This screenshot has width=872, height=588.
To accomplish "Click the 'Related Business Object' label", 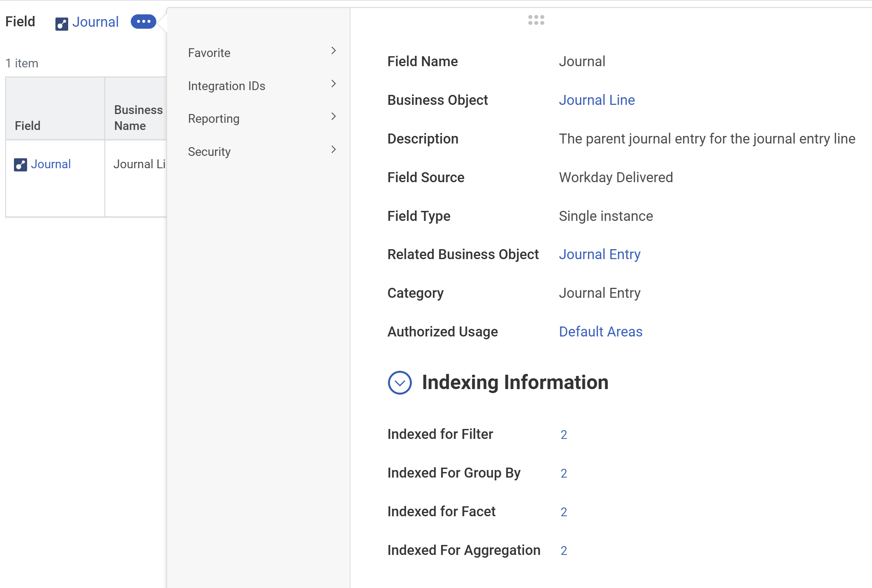I will coord(463,254).
